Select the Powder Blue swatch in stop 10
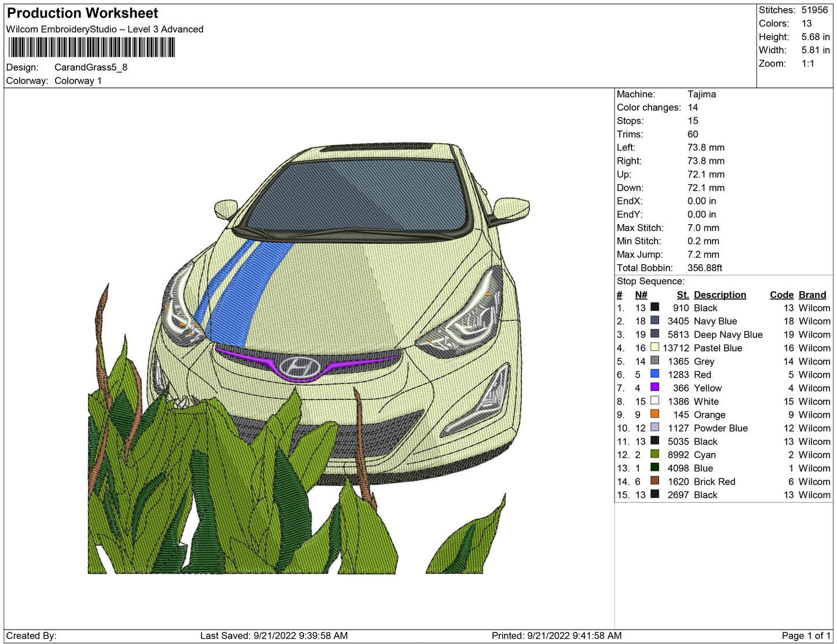Viewport: 837px width, 644px height. coord(655,427)
